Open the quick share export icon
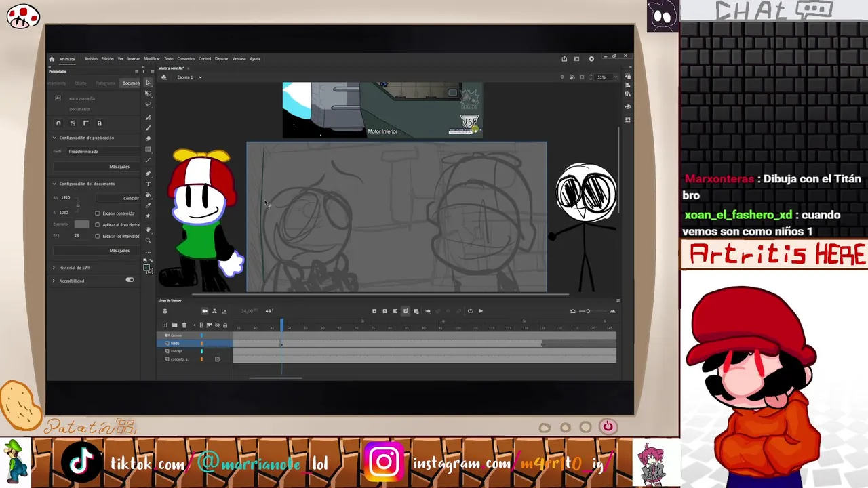This screenshot has height=488, width=868. click(x=564, y=59)
